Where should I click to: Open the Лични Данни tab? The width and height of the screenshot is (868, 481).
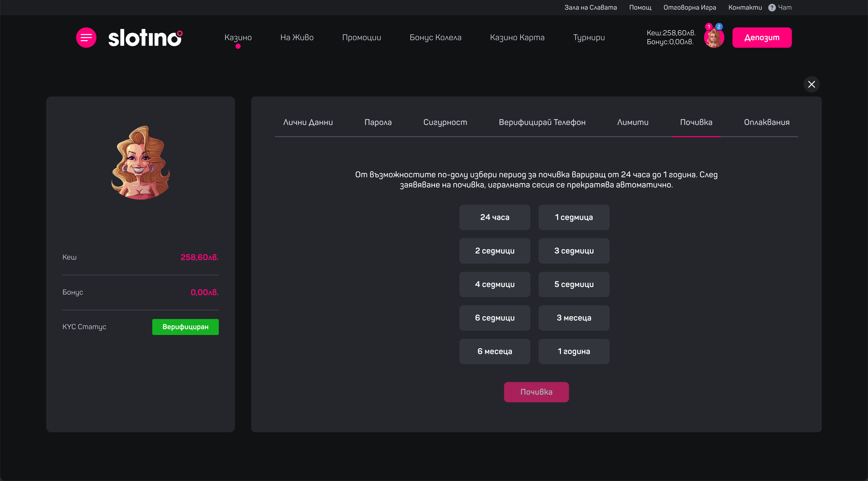(x=308, y=122)
